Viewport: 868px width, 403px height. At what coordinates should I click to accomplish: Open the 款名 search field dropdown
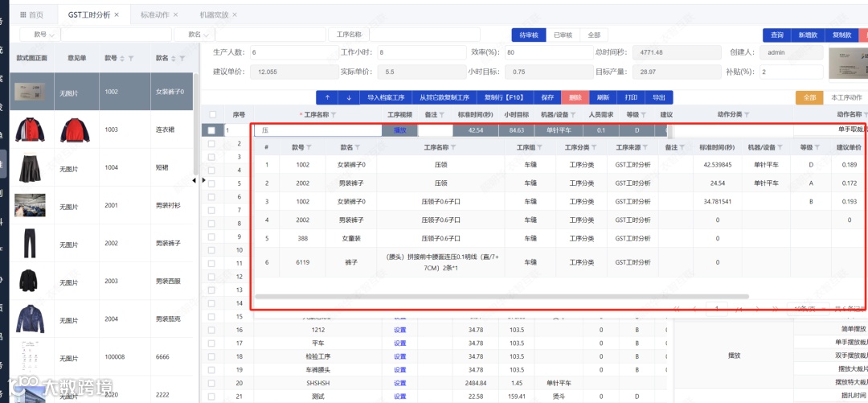[194, 35]
